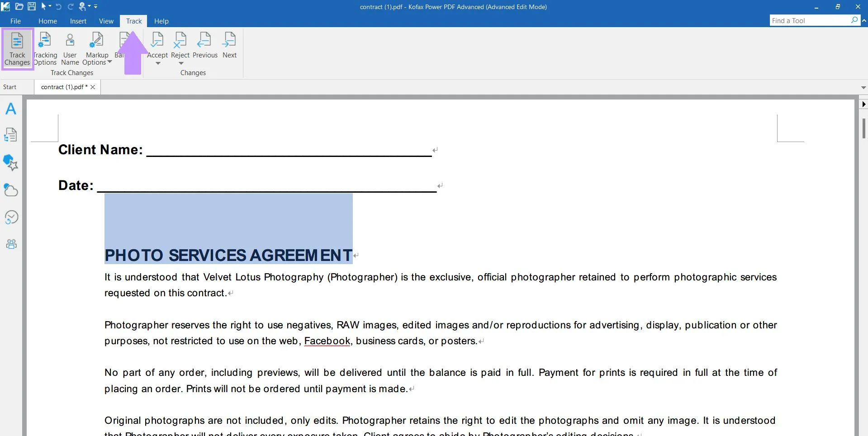
Task: Switch to the Start document tab
Action: click(10, 87)
